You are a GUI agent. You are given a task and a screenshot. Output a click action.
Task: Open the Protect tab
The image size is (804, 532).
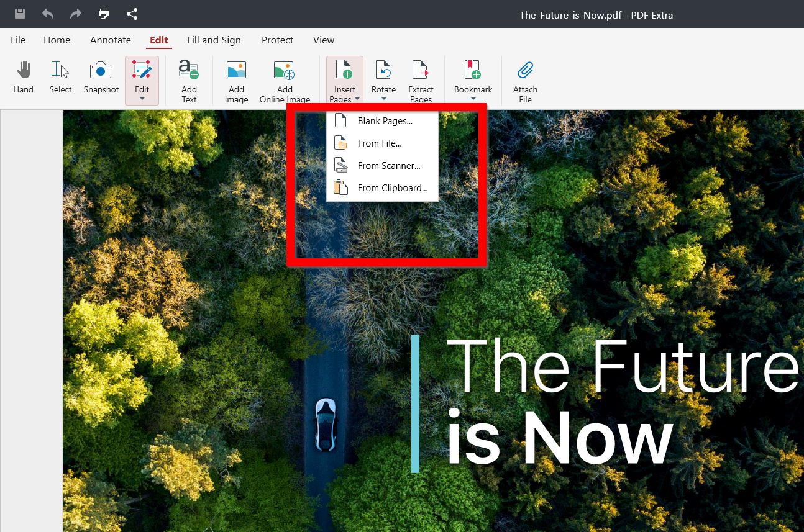pos(277,40)
